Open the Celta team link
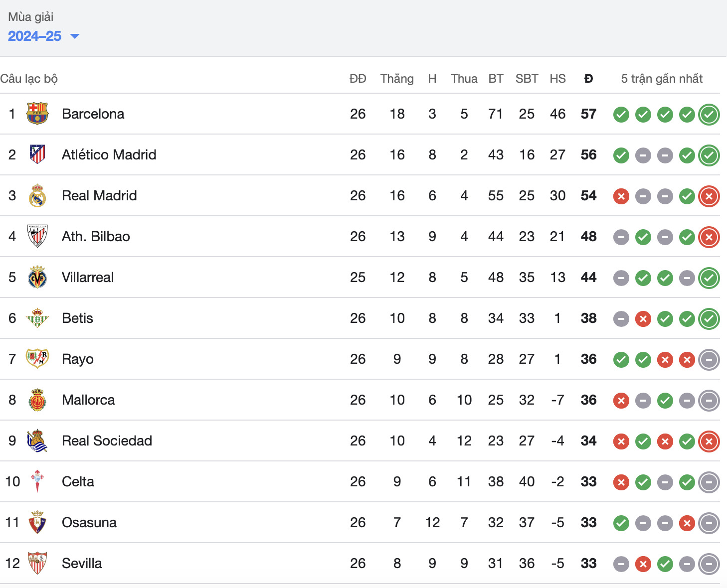This screenshot has width=727, height=588. click(78, 481)
